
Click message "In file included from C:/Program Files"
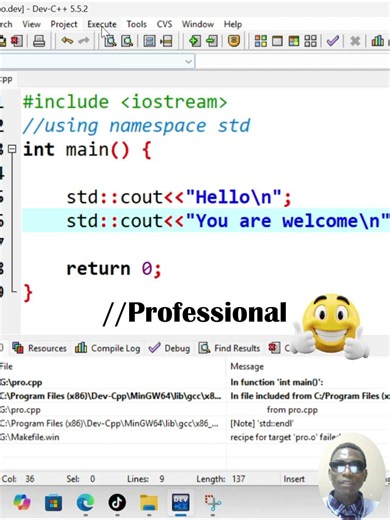(x=310, y=396)
